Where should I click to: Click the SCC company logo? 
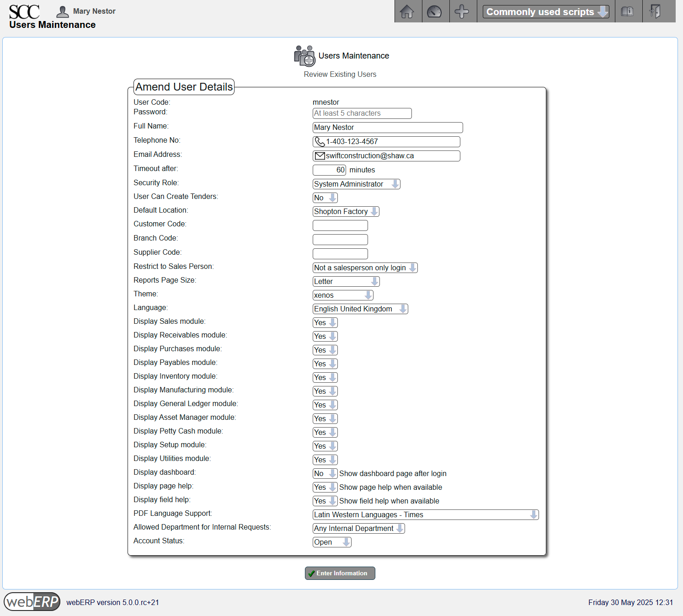pos(24,11)
